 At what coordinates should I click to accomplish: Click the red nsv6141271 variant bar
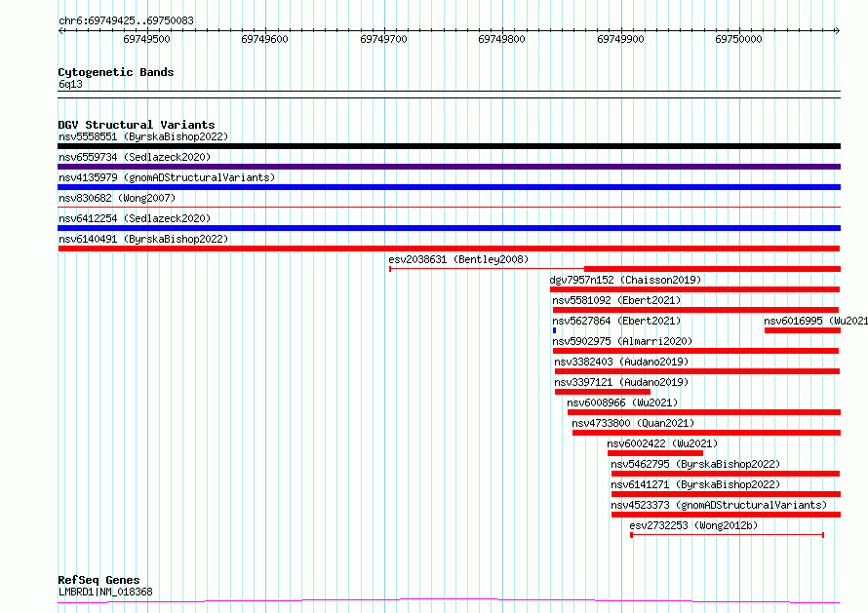pos(726,494)
